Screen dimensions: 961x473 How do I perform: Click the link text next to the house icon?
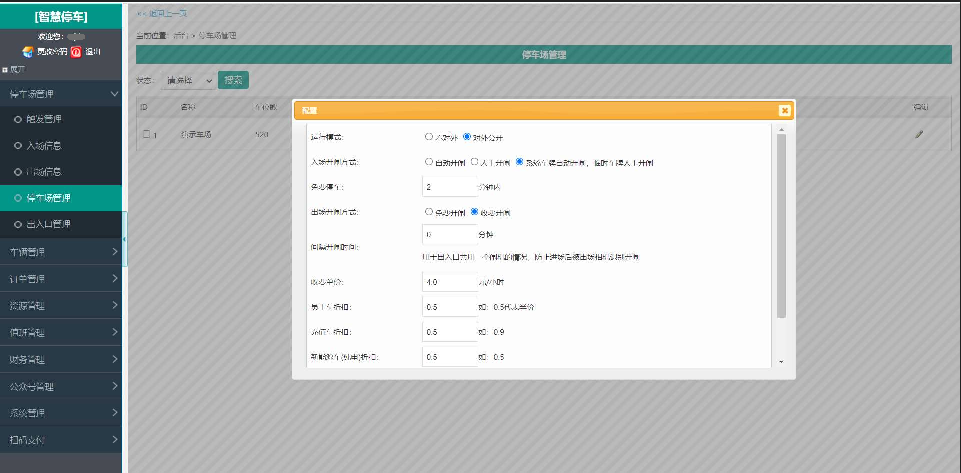pos(51,52)
